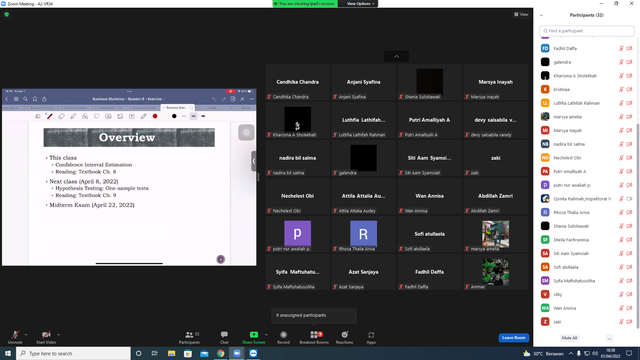Click the camera icon beside Qonita Rahmah

pos(629,199)
